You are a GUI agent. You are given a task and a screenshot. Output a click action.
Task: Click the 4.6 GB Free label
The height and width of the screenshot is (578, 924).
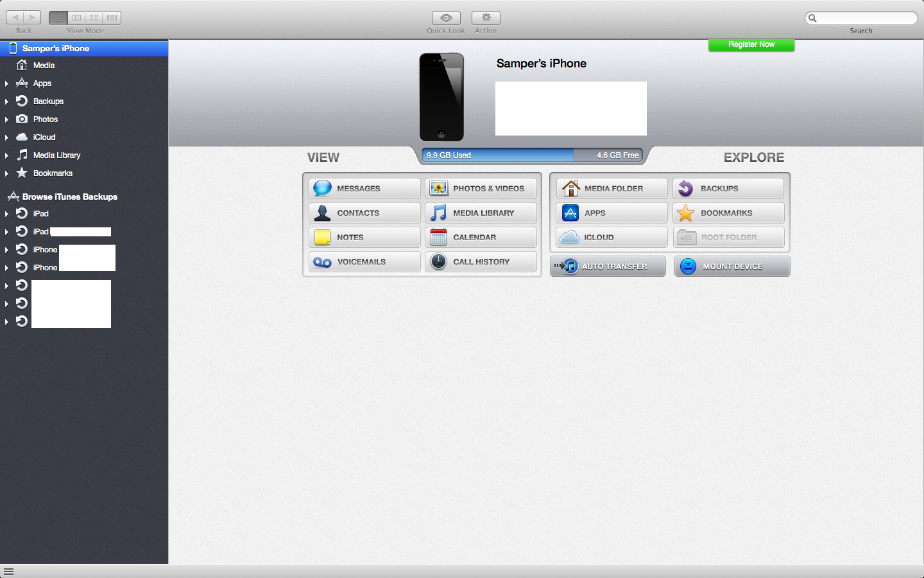[x=617, y=155]
